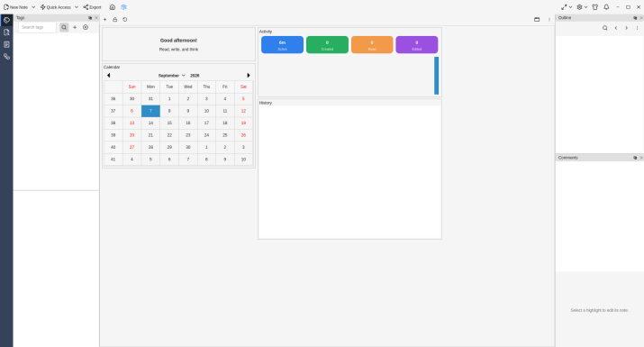The width and height of the screenshot is (644, 347).
Task: Select August 31 in the calendar
Action: 150,98
